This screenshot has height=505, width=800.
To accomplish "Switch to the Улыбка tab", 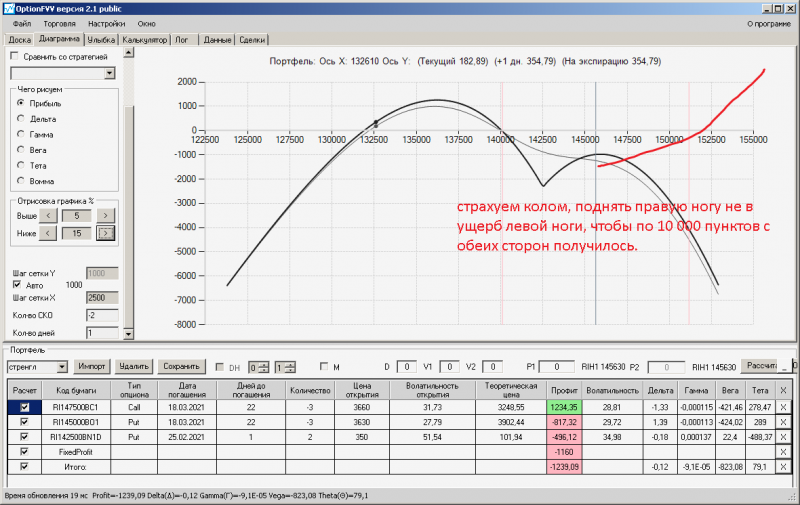I will point(101,40).
